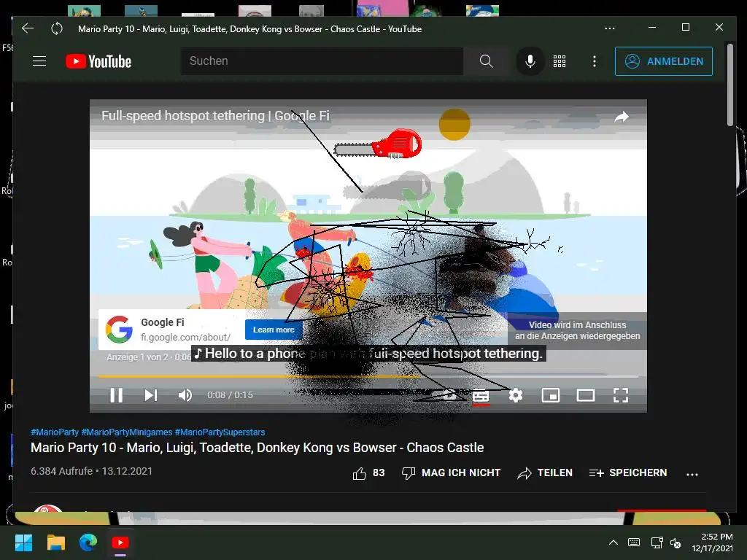Run search with the magnifier button

(x=487, y=61)
